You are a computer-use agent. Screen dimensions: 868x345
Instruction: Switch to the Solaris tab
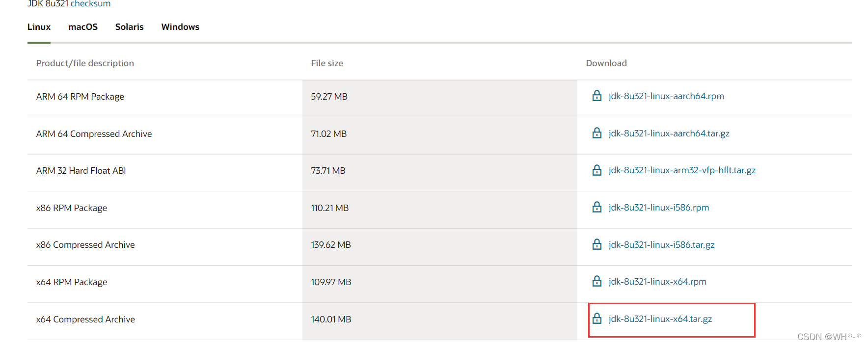coord(130,27)
